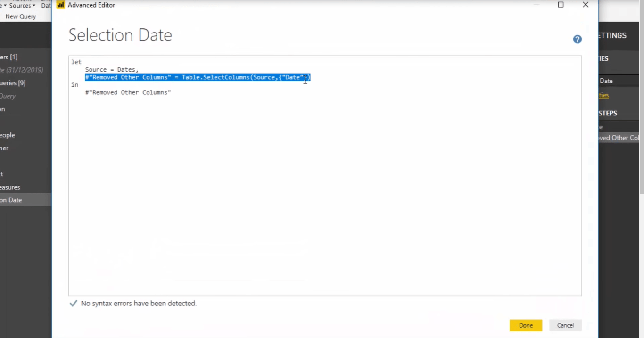This screenshot has height=338, width=644.
Task: Click the 'Source = Dates,' line
Action: tap(112, 70)
